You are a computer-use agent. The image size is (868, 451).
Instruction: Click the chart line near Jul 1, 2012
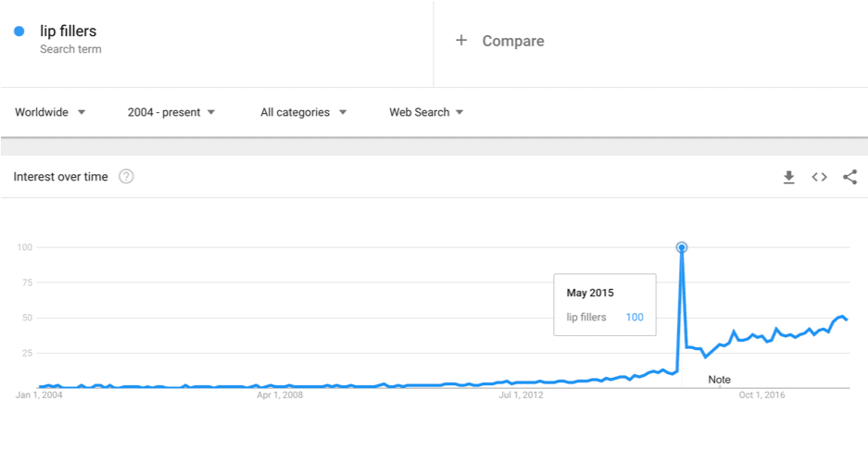(x=521, y=382)
